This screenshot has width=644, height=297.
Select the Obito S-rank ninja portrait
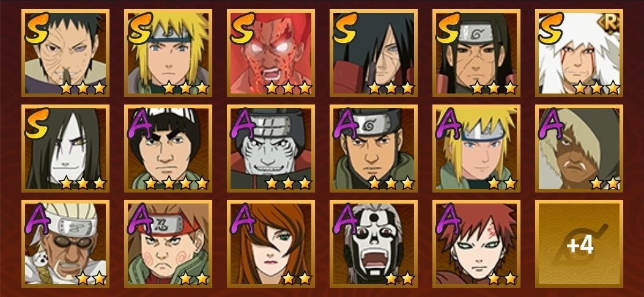click(65, 53)
